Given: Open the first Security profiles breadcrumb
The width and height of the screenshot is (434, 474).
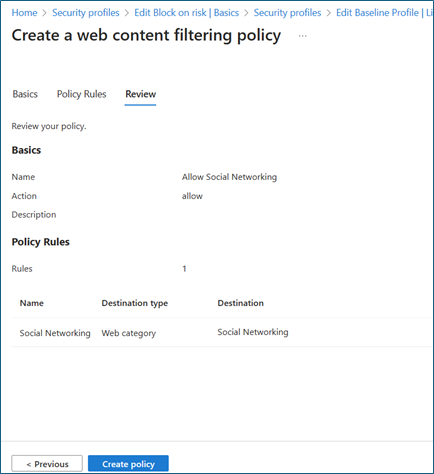Looking at the screenshot, I should tap(86, 13).
